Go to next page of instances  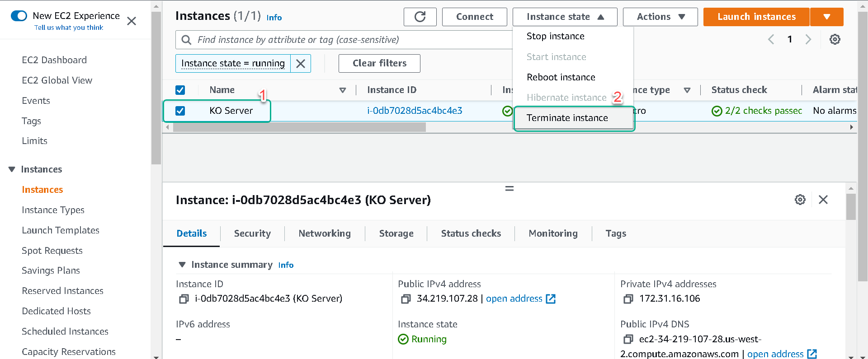click(x=808, y=39)
